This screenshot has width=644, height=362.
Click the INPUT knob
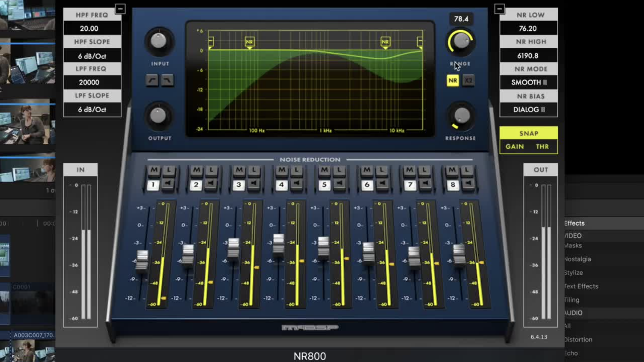[x=159, y=41]
